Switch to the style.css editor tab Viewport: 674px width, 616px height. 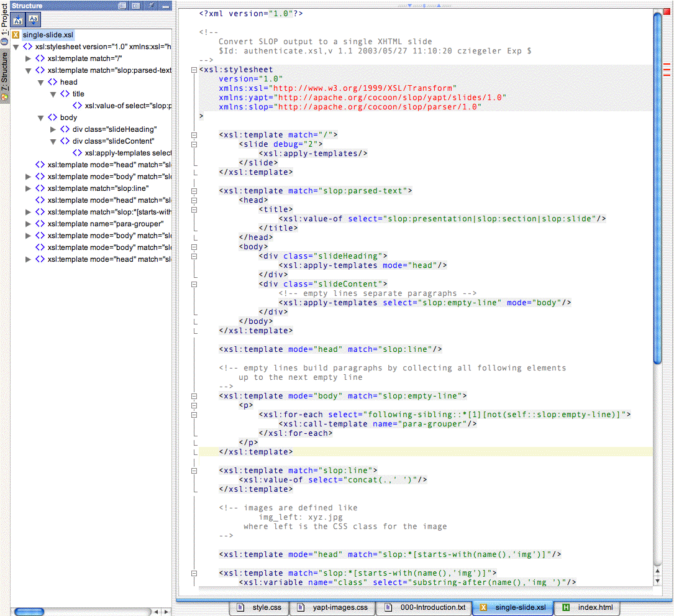pos(259,607)
